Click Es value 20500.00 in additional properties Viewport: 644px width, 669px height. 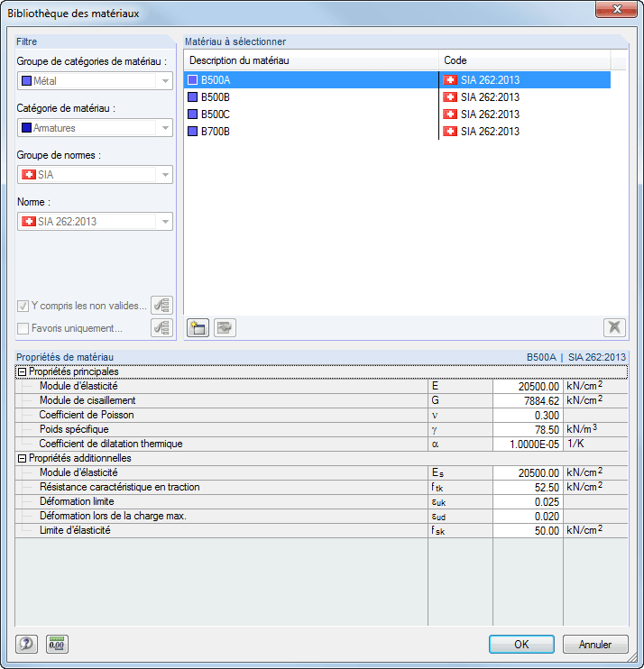click(x=528, y=472)
